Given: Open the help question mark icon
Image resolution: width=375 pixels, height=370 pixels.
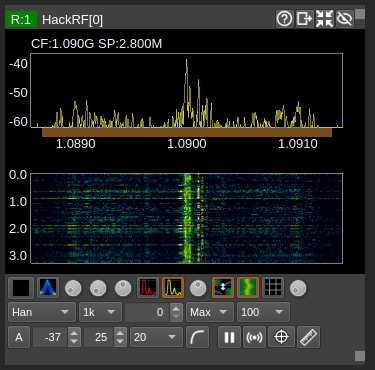Looking at the screenshot, I should pyautogui.click(x=284, y=19).
